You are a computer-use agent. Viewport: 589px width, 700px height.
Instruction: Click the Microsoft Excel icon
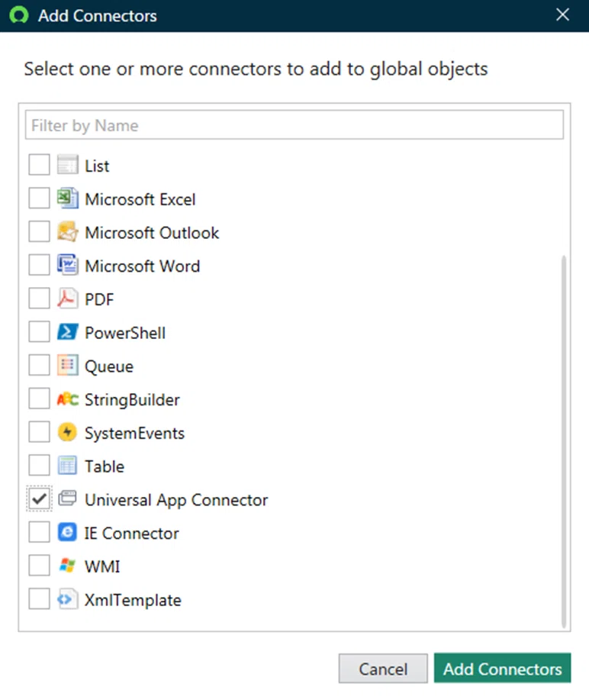pos(68,198)
